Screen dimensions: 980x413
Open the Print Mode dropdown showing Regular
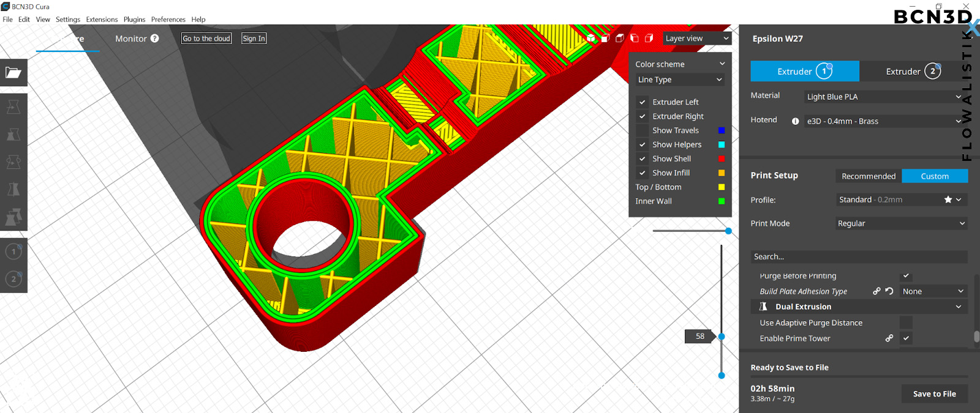click(902, 223)
